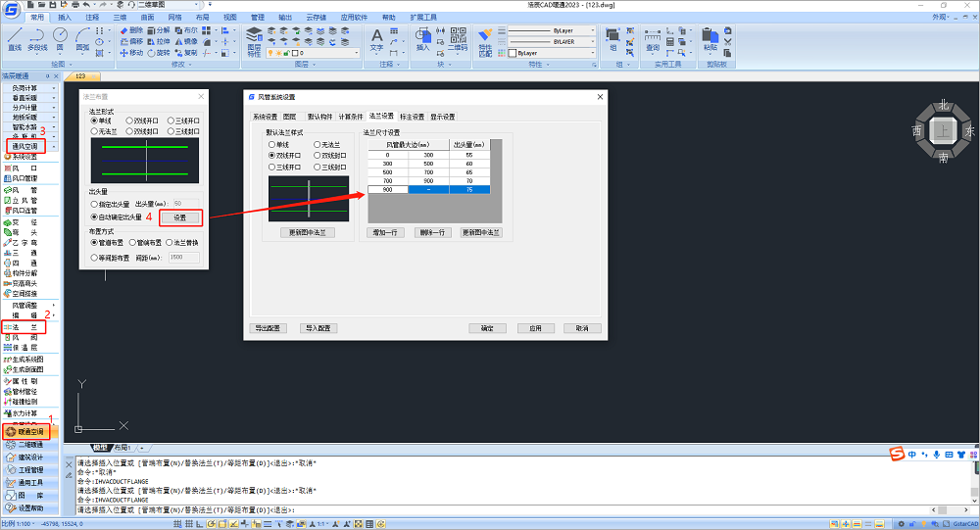Choose the 圆弧 arc tool
Screen dimensions: 980x530
[x=82, y=40]
